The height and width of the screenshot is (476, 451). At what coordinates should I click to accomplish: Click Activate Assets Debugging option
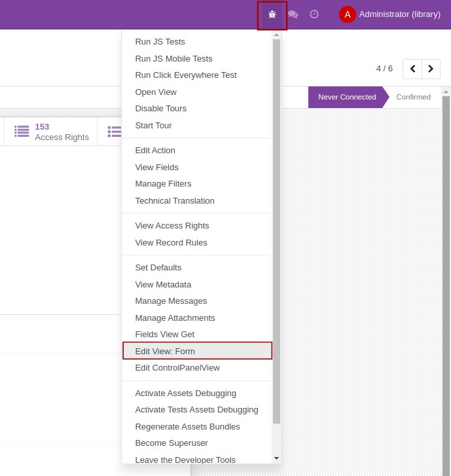185,394
